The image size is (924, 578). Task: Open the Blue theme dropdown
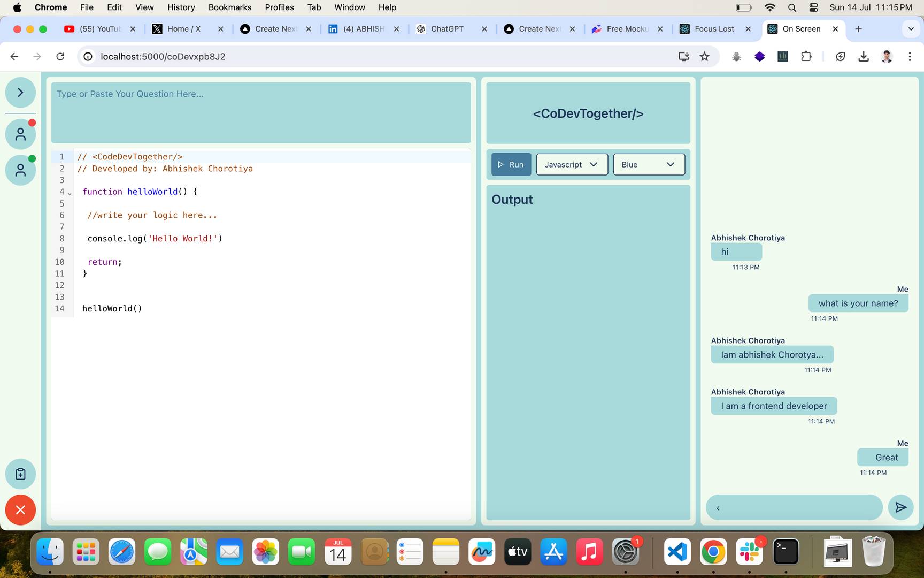point(649,164)
